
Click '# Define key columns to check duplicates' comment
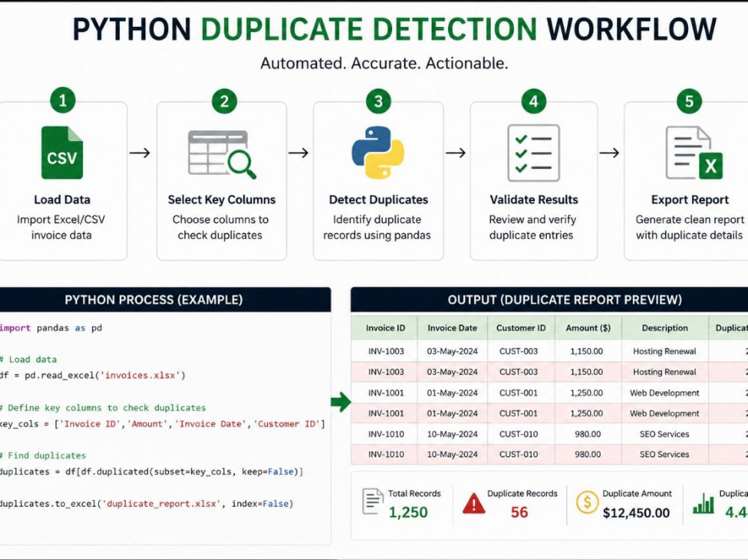coord(103,407)
